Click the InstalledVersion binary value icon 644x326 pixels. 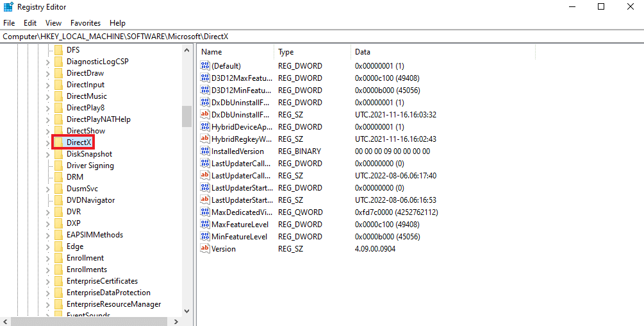click(204, 151)
